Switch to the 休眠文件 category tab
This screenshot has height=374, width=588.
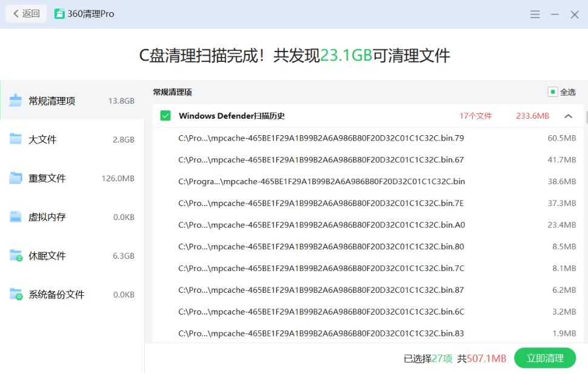[x=72, y=256]
